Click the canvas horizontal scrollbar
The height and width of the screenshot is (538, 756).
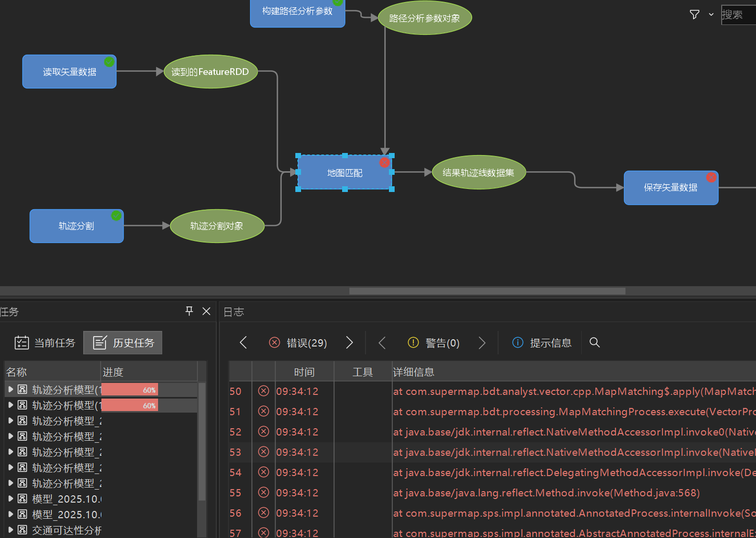point(487,291)
